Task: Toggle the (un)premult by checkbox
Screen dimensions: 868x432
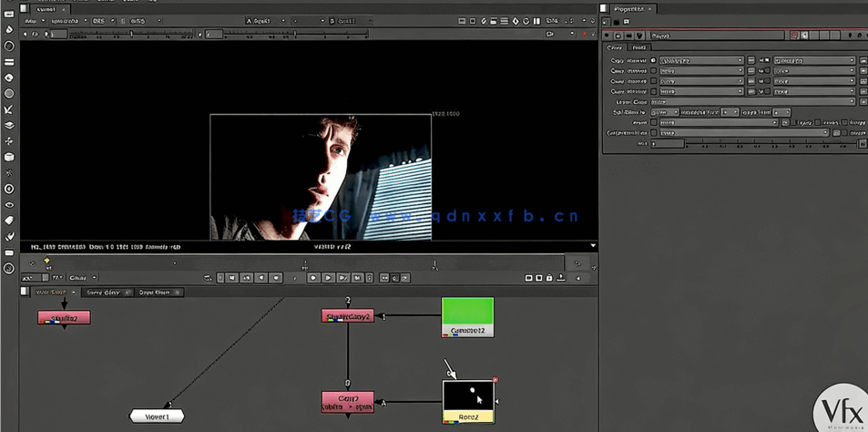Action: pyautogui.click(x=654, y=133)
